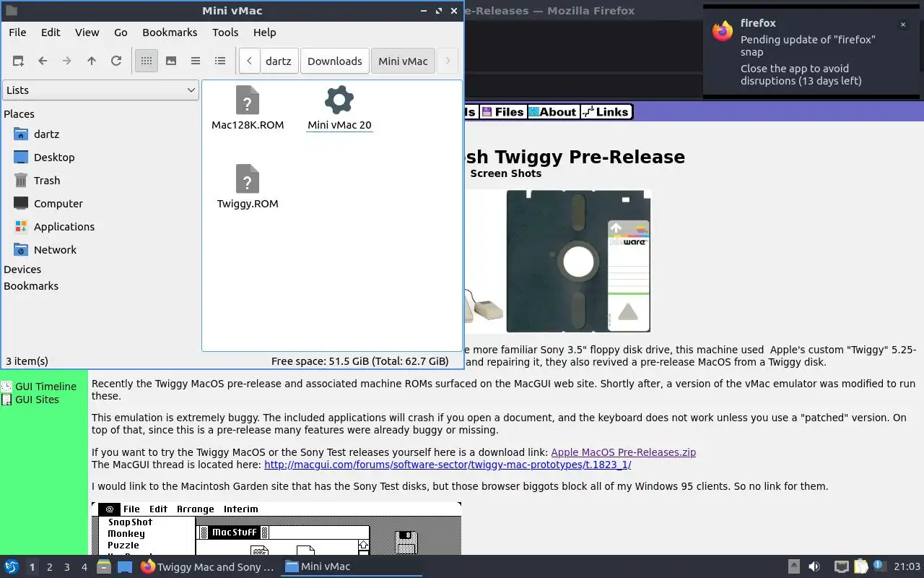The image size is (924, 578).
Task: Open the Go menu
Action: [121, 33]
